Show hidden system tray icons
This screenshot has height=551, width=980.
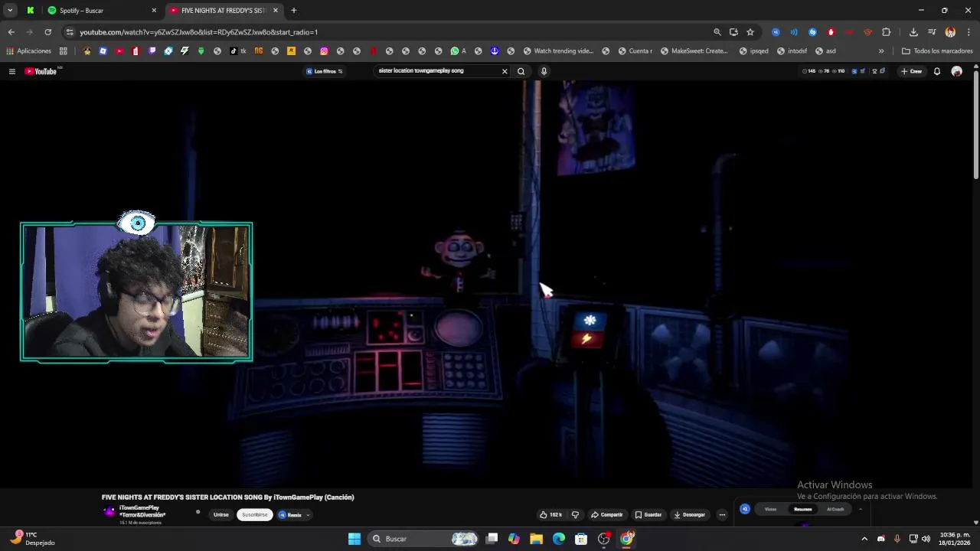(864, 539)
